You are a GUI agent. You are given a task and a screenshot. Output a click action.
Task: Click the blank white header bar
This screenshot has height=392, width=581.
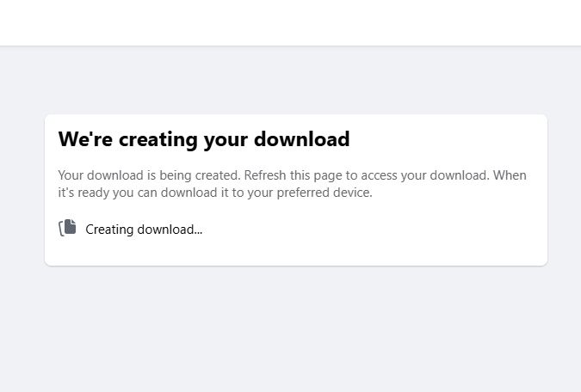pos(290,22)
